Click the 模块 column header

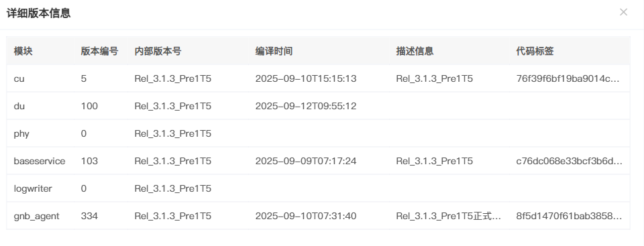(x=23, y=51)
